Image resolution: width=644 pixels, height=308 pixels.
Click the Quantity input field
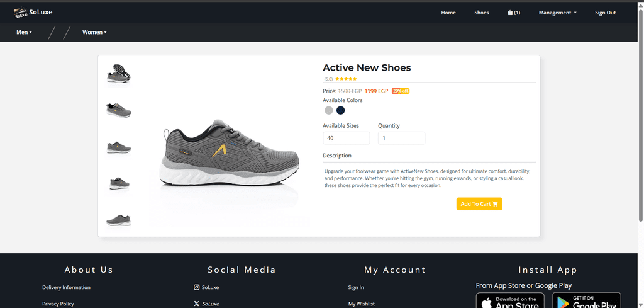(401, 138)
